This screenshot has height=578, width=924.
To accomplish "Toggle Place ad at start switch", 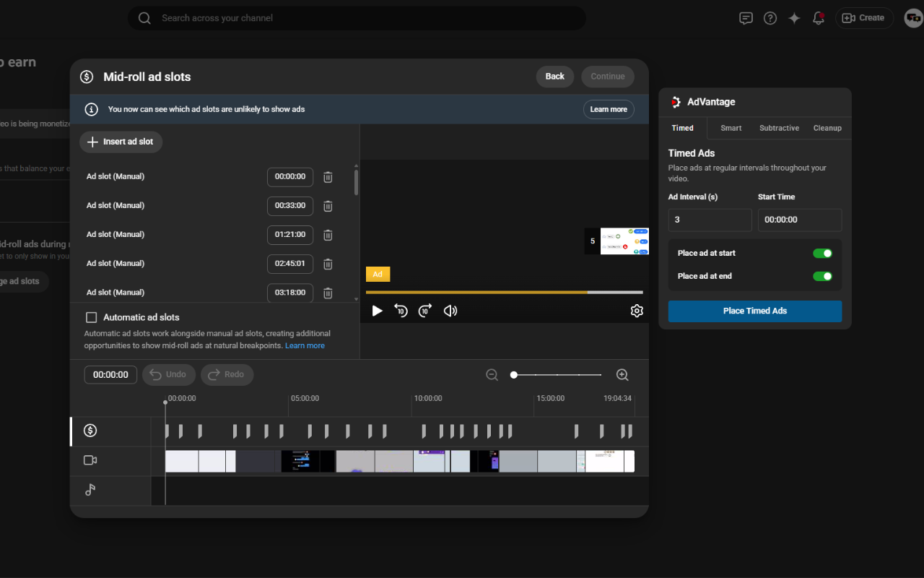I will point(822,254).
